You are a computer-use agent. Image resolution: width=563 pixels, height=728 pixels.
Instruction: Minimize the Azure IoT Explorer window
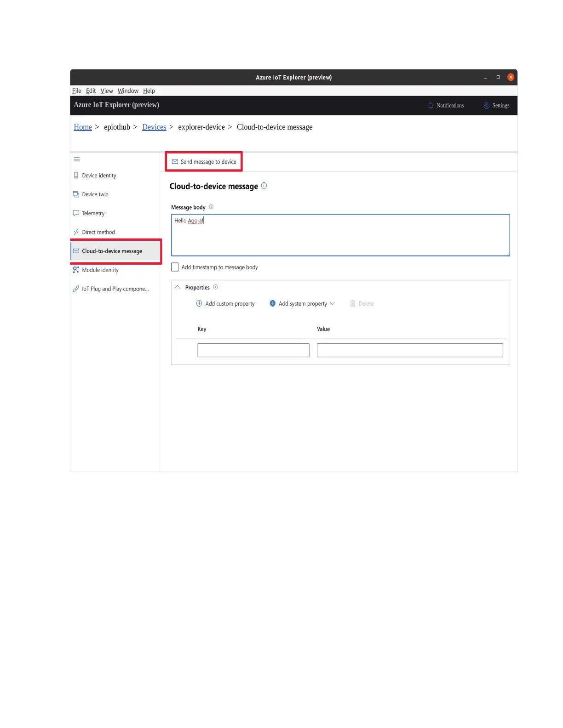pos(485,77)
